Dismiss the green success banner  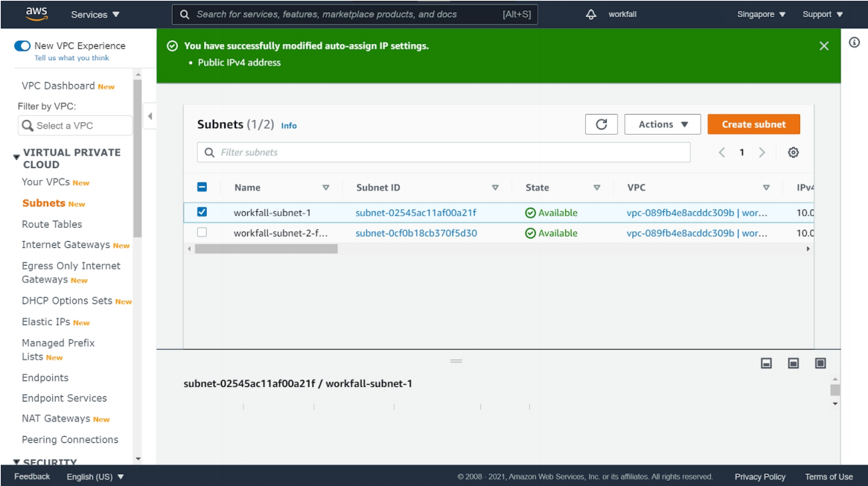[824, 46]
